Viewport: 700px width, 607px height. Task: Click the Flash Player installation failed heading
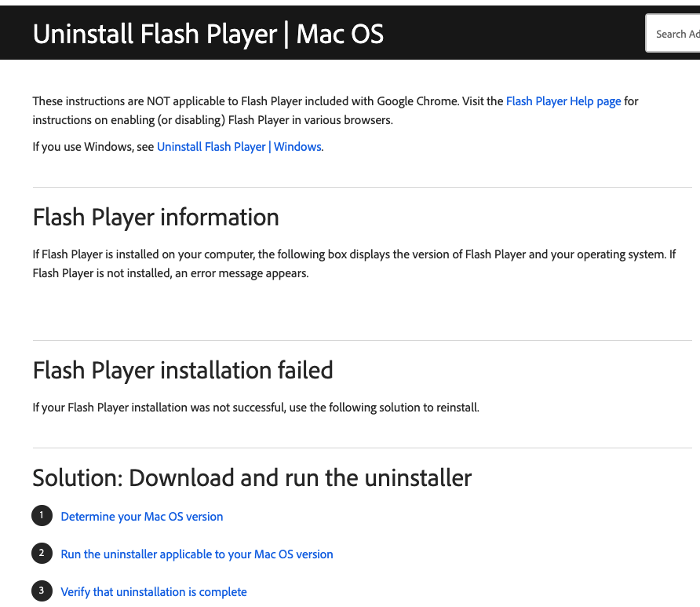[x=183, y=370]
